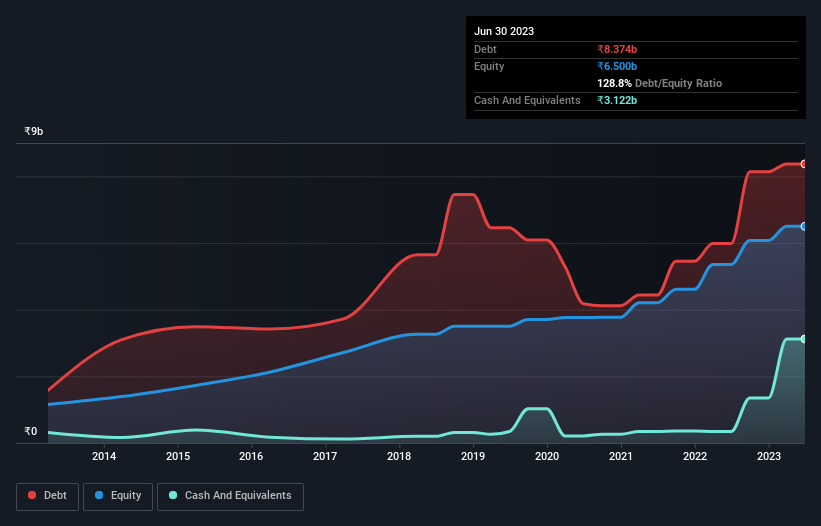The height and width of the screenshot is (526, 821).
Task: Select the 2016 x-axis label
Action: click(251, 456)
